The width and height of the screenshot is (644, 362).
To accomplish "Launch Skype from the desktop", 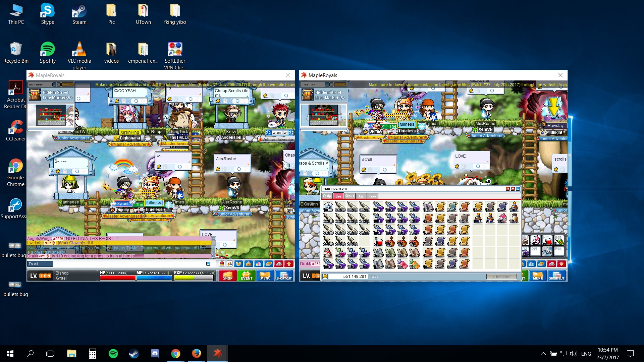I will click(x=48, y=14).
